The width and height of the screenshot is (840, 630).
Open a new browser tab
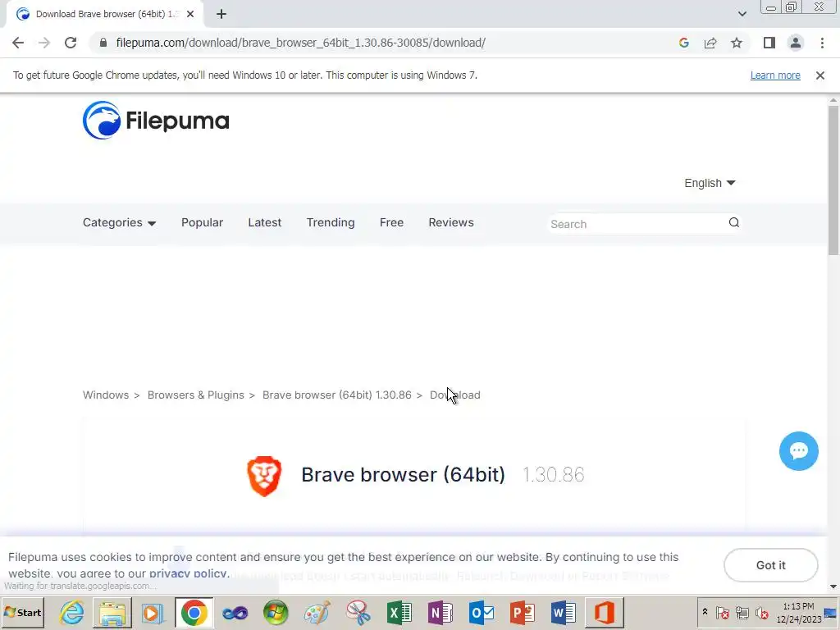[221, 15]
